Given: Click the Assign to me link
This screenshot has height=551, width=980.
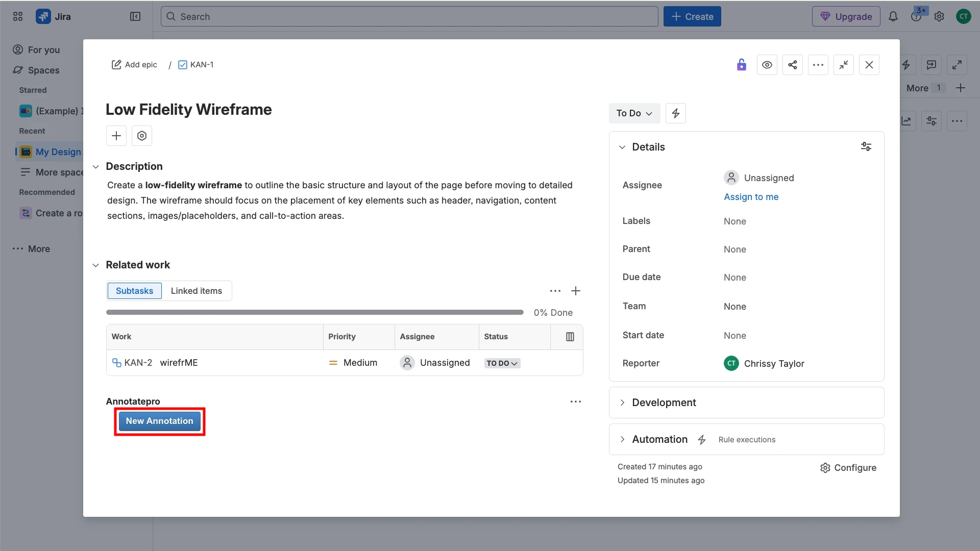Looking at the screenshot, I should click(751, 196).
